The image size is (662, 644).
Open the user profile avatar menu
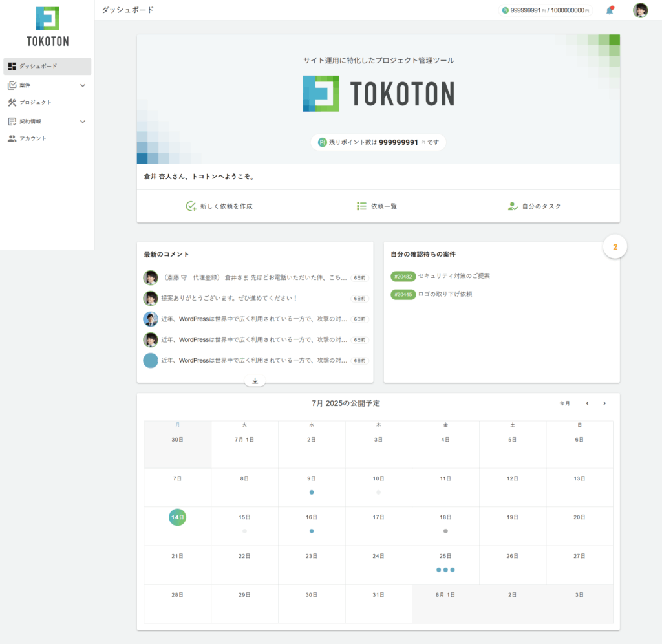click(x=640, y=10)
